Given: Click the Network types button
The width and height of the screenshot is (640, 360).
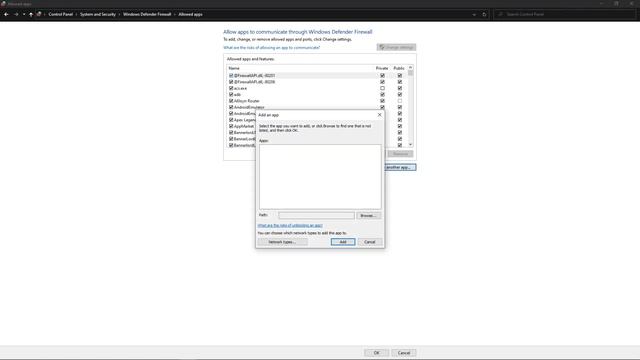Looking at the screenshot, I should click(x=282, y=242).
